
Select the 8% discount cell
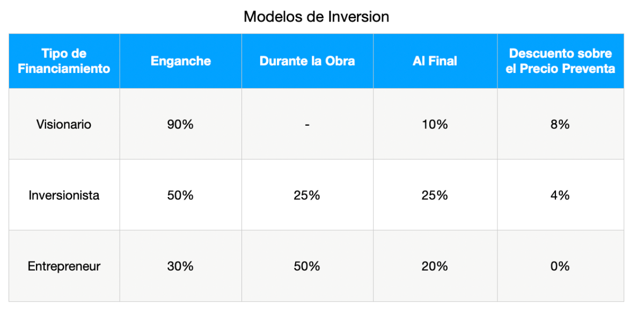[560, 124]
